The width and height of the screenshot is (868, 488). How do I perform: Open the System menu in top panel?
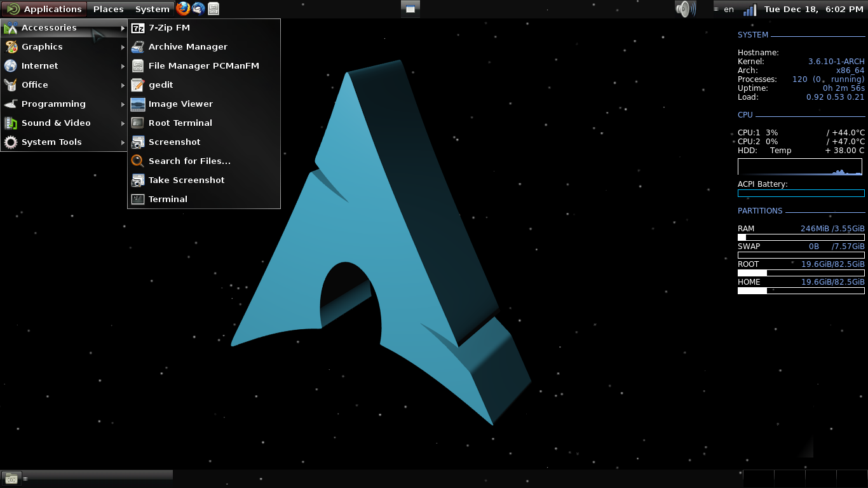pyautogui.click(x=152, y=9)
